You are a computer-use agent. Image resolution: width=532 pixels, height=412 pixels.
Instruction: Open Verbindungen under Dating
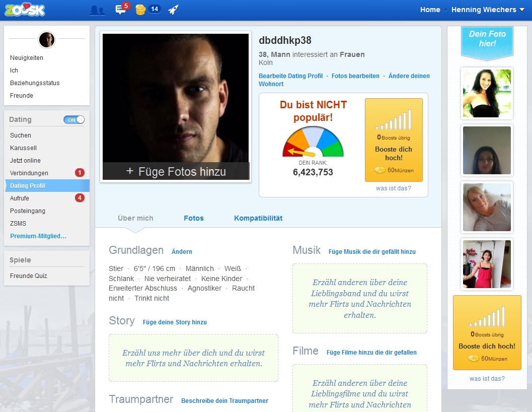[x=29, y=173]
